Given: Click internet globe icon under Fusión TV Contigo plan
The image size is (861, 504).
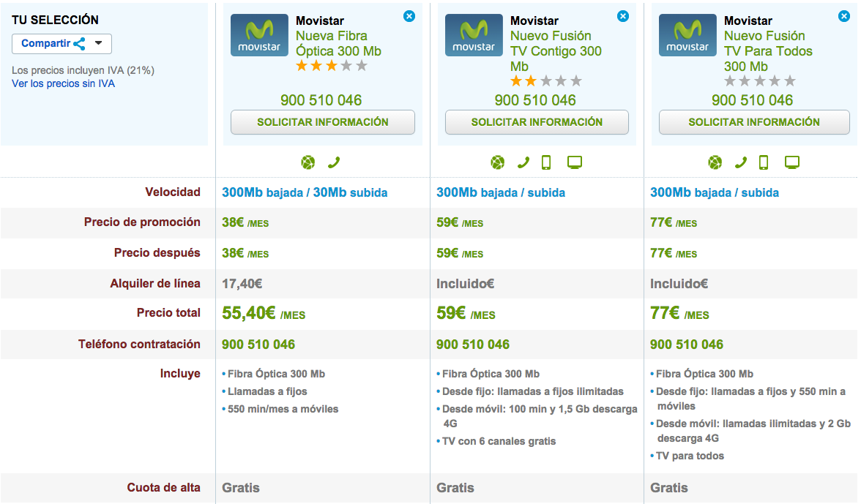Looking at the screenshot, I should pos(498,162).
